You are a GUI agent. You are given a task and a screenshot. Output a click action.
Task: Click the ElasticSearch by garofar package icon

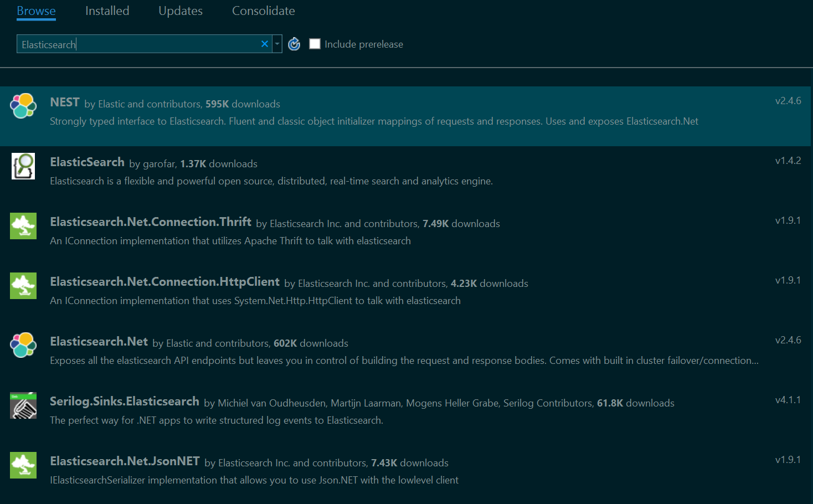click(x=23, y=166)
